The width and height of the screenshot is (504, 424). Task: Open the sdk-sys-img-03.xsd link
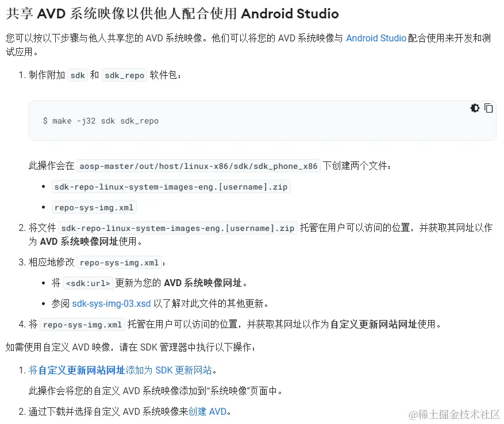tap(111, 303)
